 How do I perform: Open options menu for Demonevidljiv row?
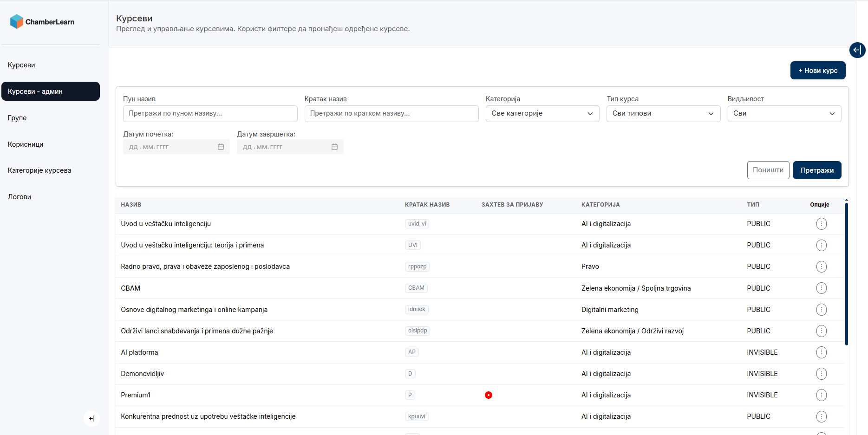pyautogui.click(x=821, y=374)
